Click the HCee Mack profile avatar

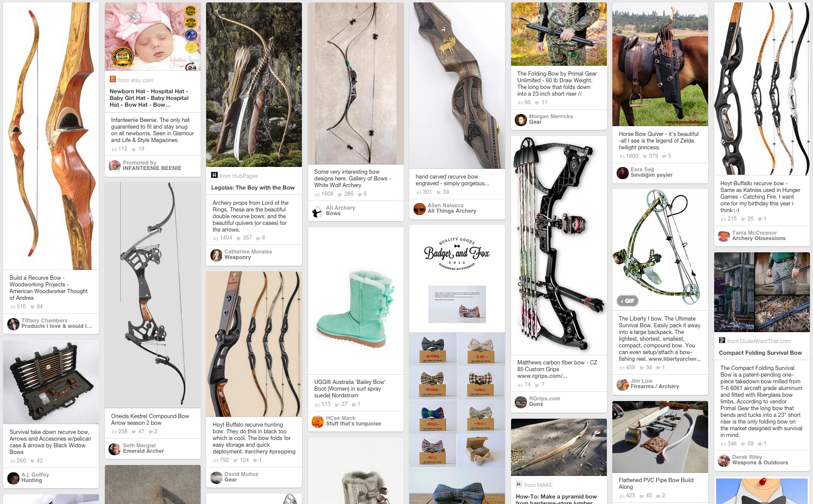pyautogui.click(x=317, y=421)
